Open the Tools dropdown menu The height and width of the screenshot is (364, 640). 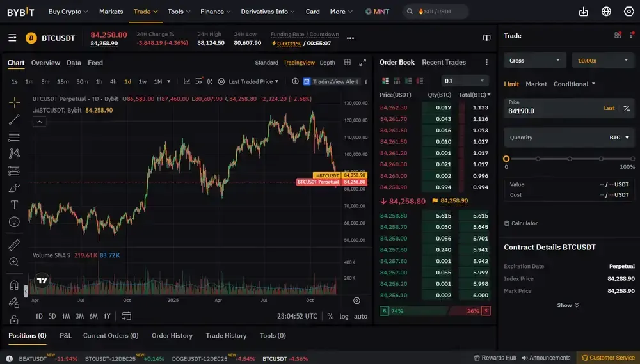coord(179,12)
